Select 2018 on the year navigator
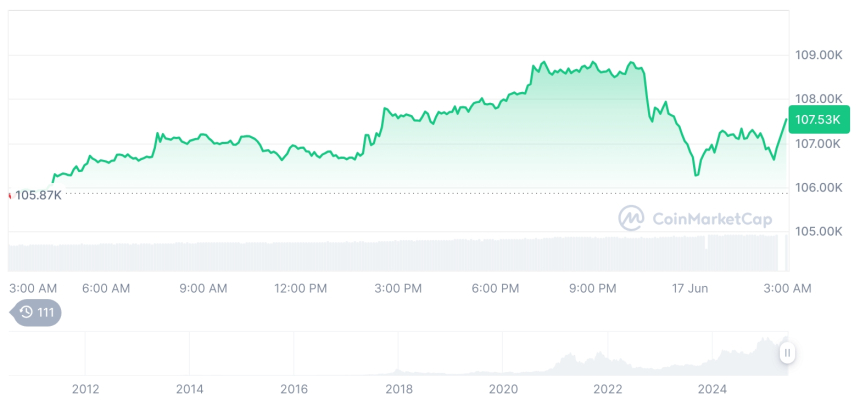 pyautogui.click(x=398, y=388)
